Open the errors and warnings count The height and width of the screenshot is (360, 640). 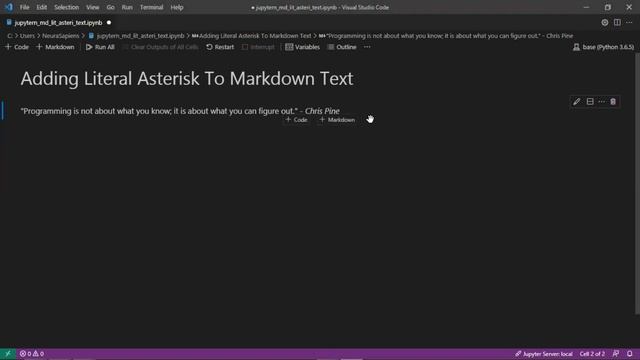point(32,353)
